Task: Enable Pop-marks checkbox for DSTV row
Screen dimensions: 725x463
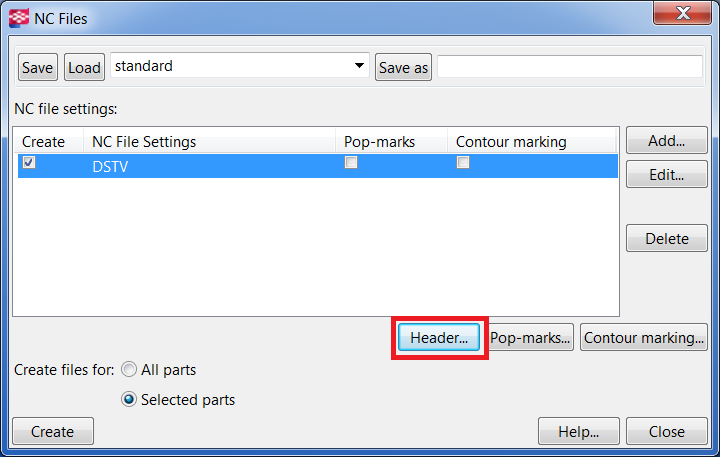Action: 351,164
